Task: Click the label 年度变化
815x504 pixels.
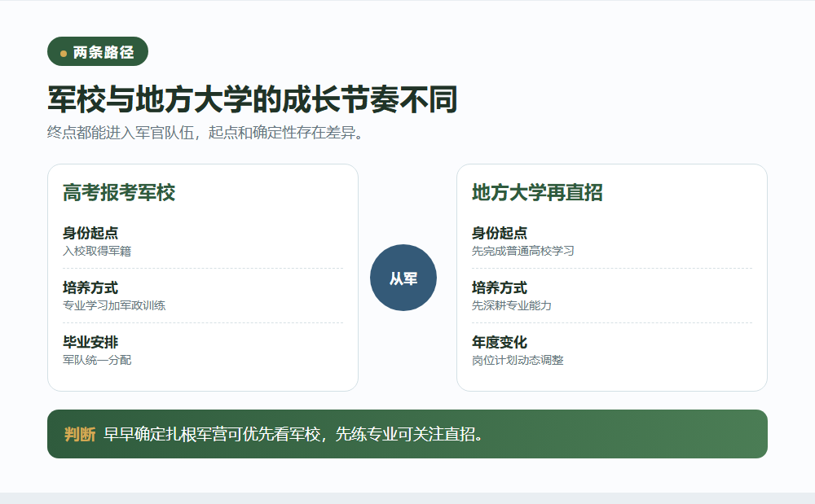Action: [x=500, y=342]
